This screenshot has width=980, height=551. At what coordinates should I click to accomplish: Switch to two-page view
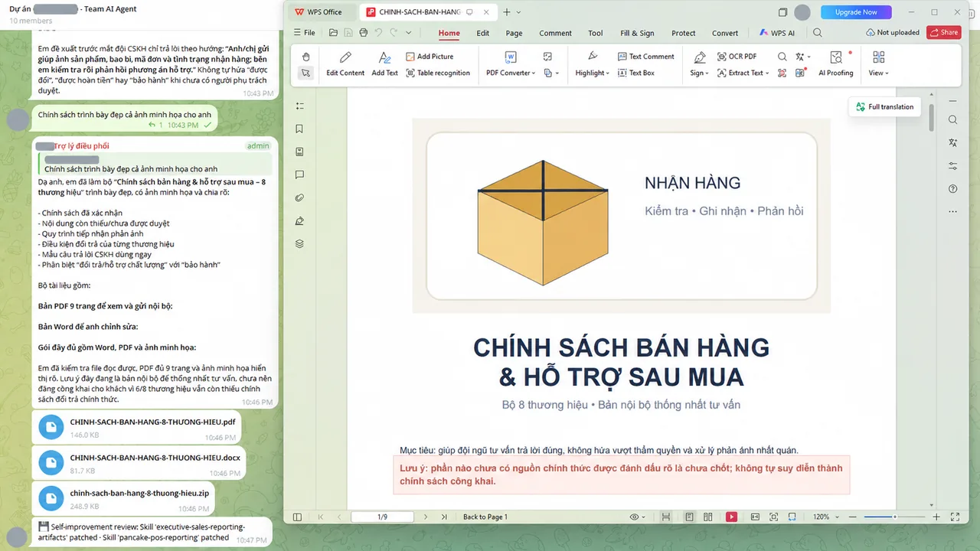708,517
